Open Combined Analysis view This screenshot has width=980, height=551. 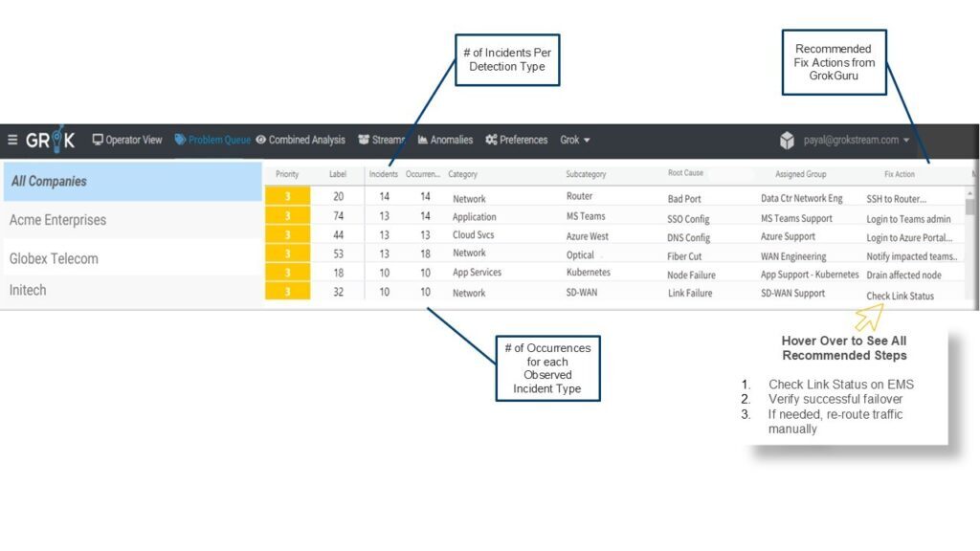click(301, 140)
